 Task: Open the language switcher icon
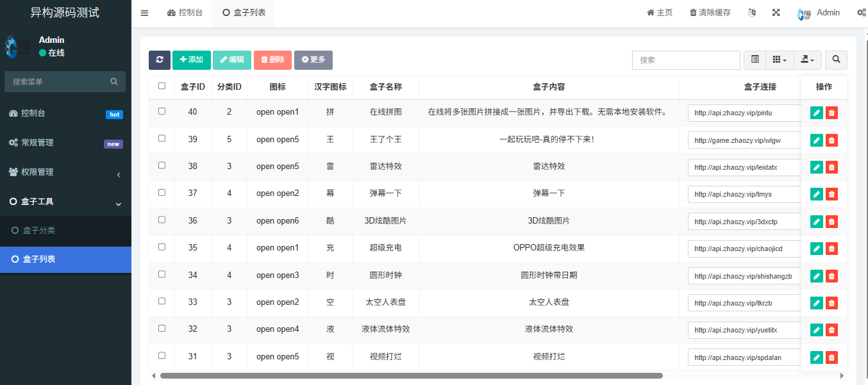click(751, 12)
